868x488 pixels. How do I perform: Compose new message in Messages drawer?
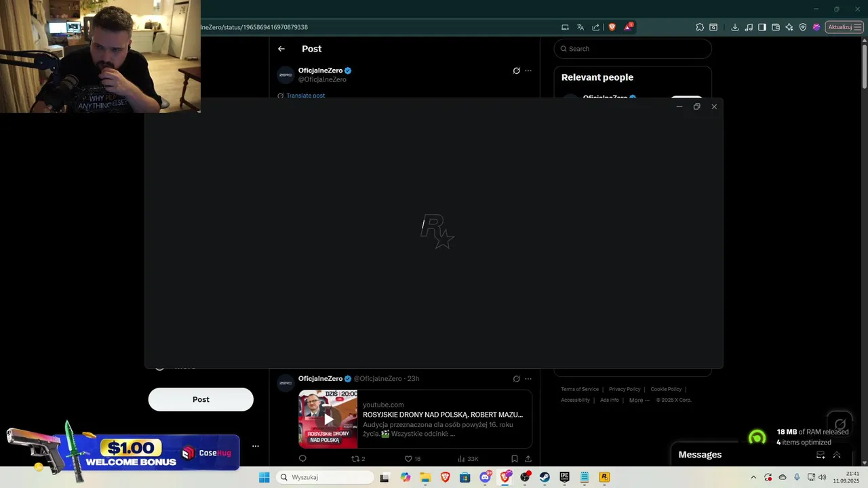point(821,455)
